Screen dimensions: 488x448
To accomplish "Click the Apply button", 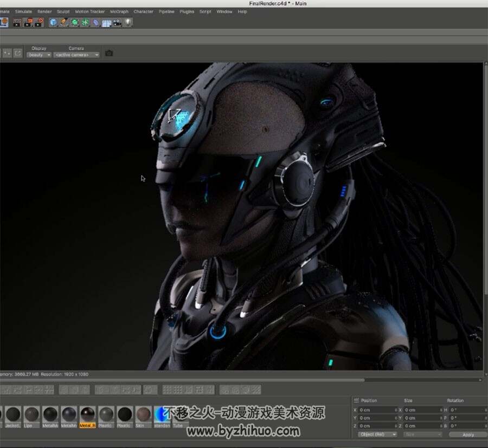I will click(468, 434).
